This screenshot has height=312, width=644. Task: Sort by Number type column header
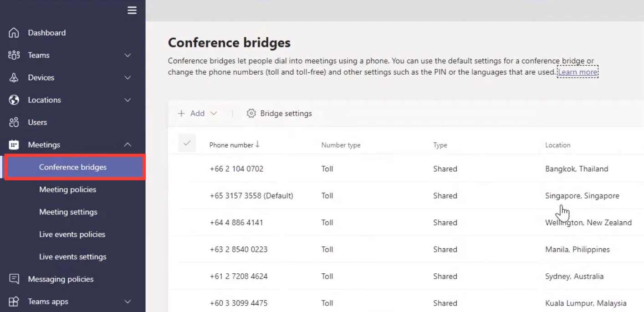341,145
